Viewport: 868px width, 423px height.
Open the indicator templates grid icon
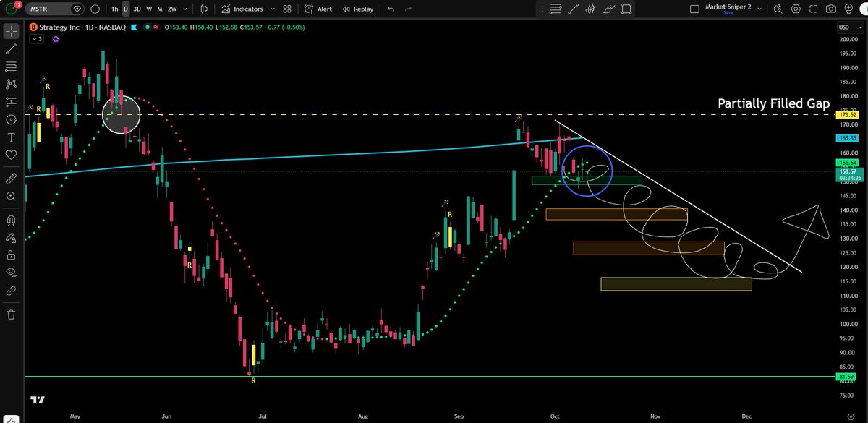coord(287,9)
